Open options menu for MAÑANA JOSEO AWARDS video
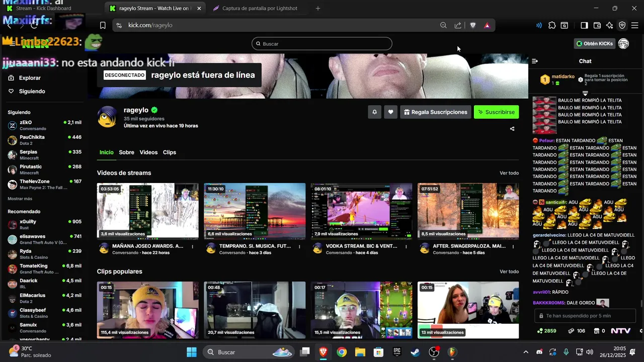 tap(193, 247)
